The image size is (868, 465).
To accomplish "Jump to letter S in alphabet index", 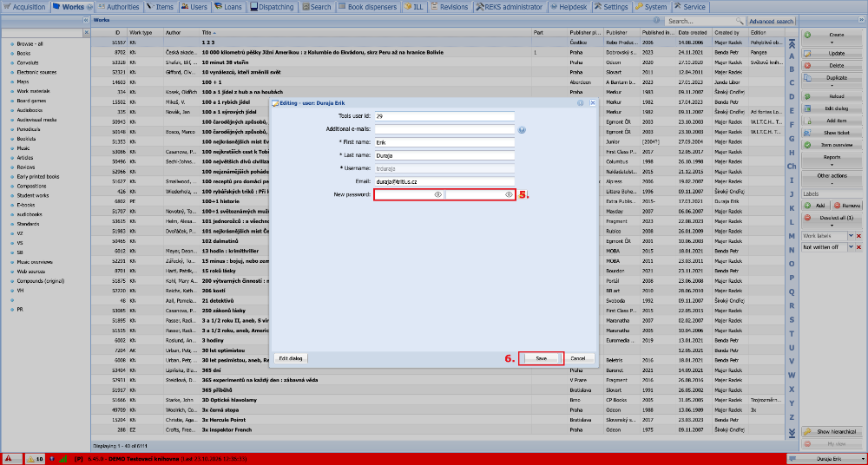I will [x=792, y=319].
